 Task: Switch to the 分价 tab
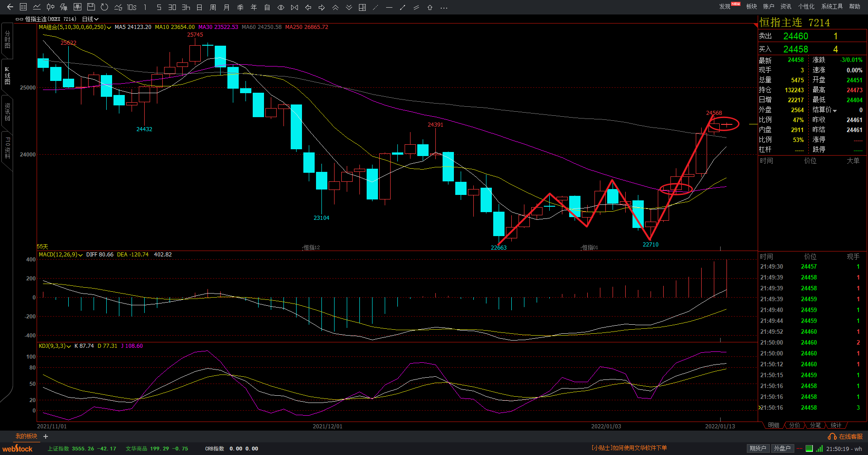pyautogui.click(x=794, y=425)
